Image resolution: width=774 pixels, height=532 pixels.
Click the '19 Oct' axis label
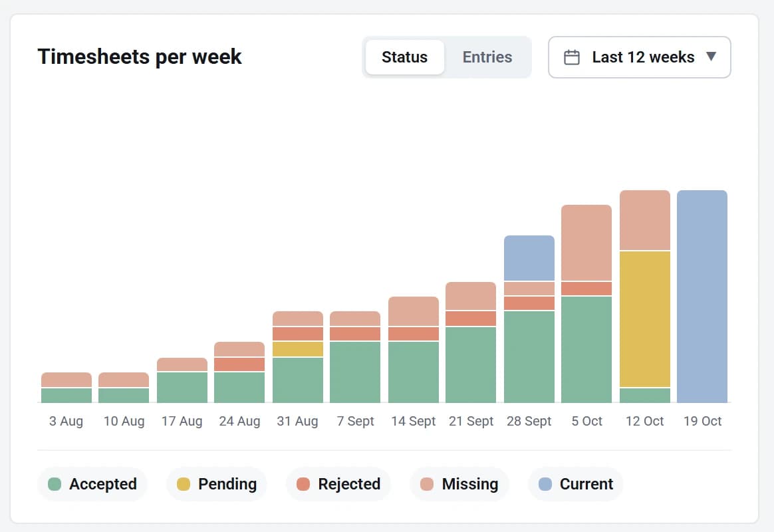coord(702,422)
